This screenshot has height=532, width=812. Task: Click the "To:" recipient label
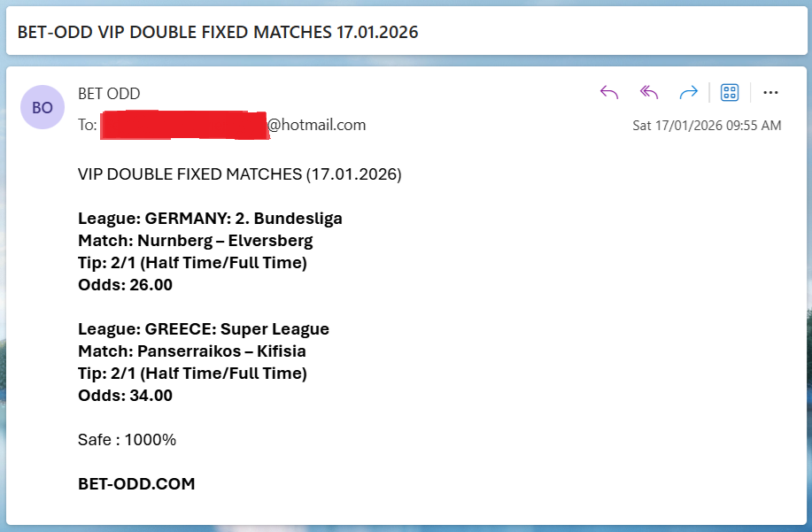(x=88, y=125)
